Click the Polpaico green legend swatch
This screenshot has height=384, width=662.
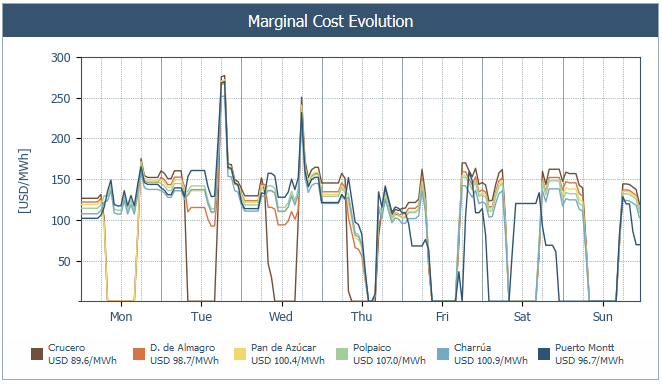342,354
